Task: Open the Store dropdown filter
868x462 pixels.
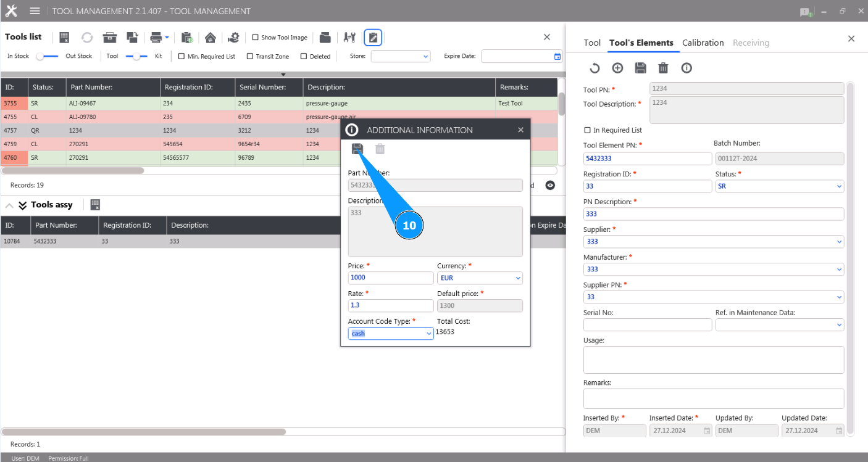Action: [401, 56]
